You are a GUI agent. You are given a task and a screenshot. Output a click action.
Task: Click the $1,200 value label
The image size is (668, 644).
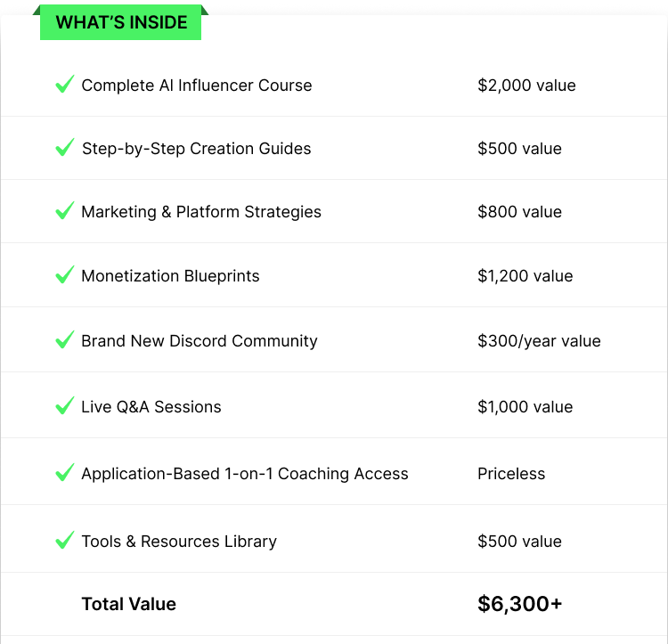[x=525, y=276]
